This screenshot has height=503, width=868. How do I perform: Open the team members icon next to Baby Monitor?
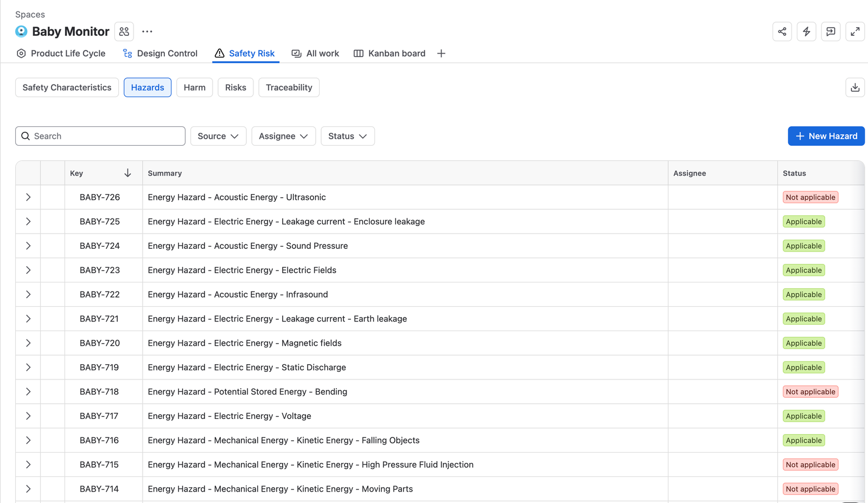124,31
